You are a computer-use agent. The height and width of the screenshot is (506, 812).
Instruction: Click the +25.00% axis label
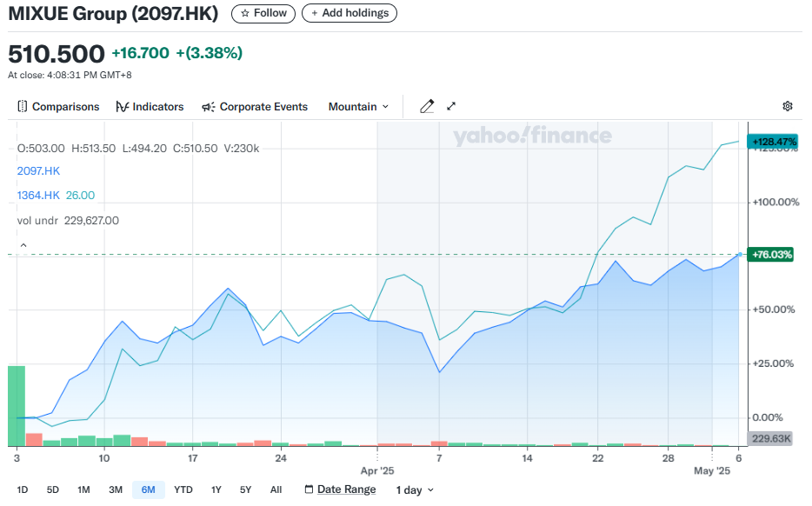pyautogui.click(x=773, y=363)
